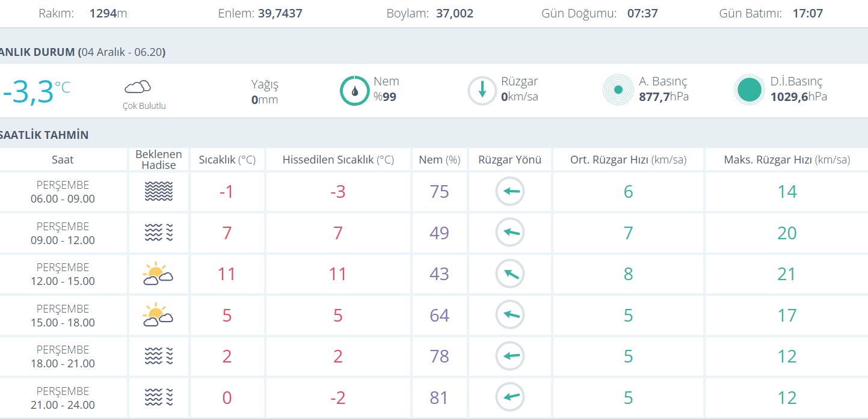Image resolution: width=868 pixels, height=419 pixels.
Task: Click the A. Basınç pressure icon
Action: (x=618, y=90)
